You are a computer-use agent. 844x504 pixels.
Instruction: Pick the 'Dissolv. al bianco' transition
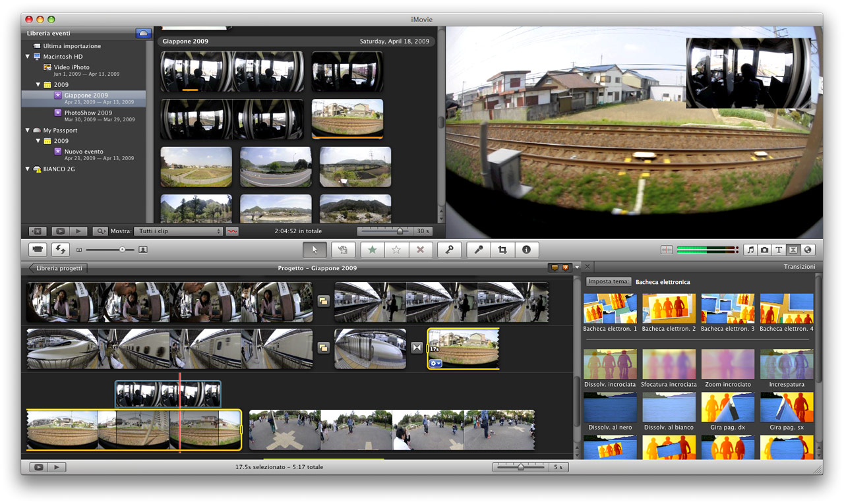pos(669,412)
